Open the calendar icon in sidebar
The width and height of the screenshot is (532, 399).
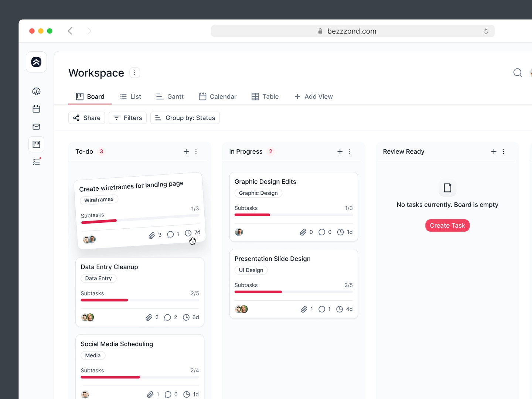[x=36, y=109]
